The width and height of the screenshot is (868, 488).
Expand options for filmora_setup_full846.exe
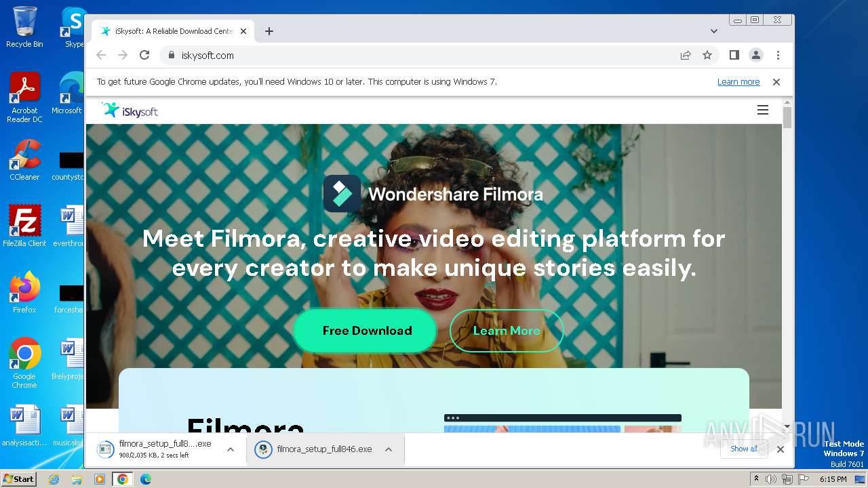tap(389, 449)
